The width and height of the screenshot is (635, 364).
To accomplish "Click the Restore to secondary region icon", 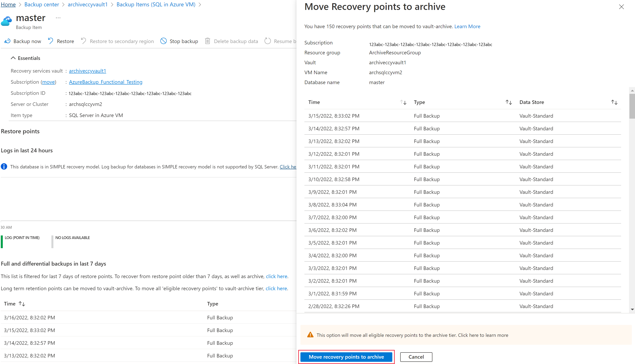I will click(84, 41).
